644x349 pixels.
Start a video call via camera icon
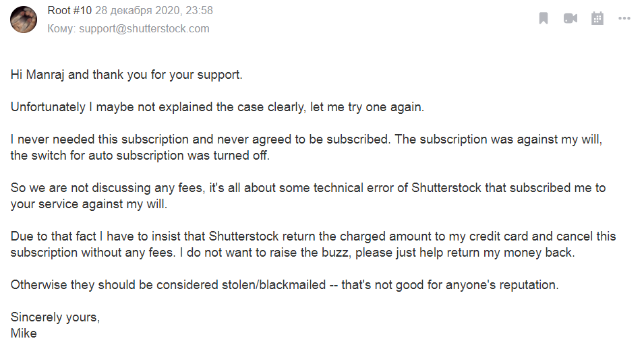pyautogui.click(x=570, y=18)
